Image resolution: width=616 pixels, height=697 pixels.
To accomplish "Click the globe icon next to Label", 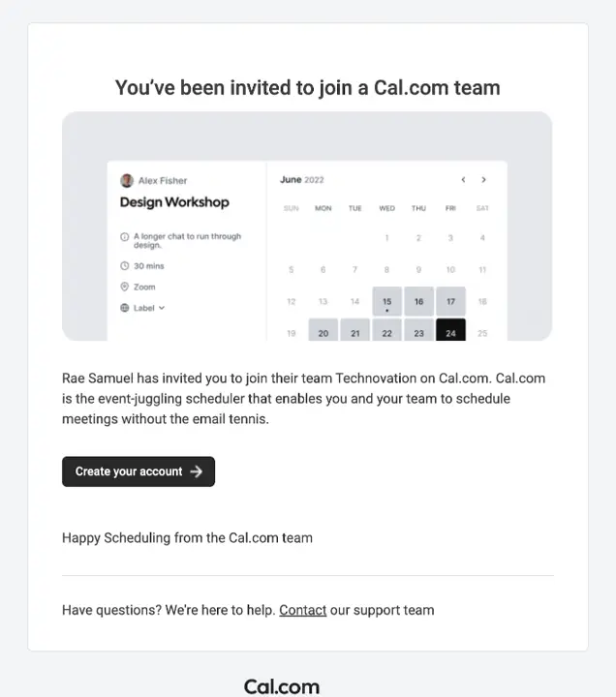I will (125, 308).
